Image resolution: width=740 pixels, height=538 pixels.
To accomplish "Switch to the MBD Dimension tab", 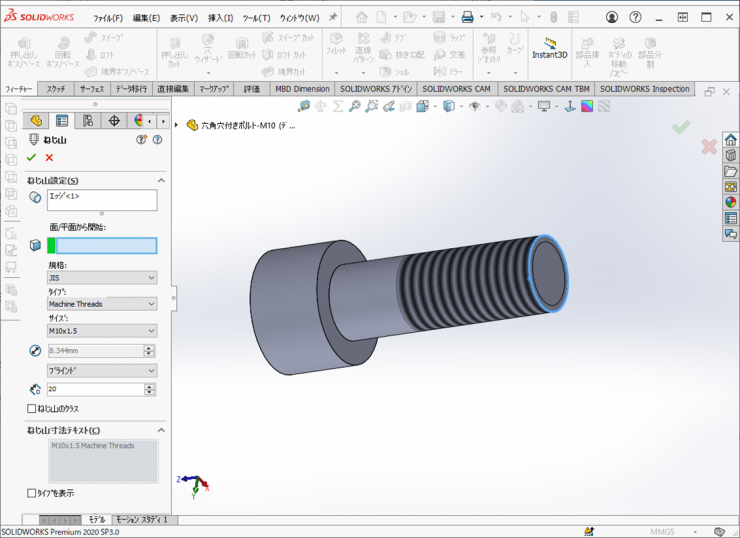I will [302, 89].
